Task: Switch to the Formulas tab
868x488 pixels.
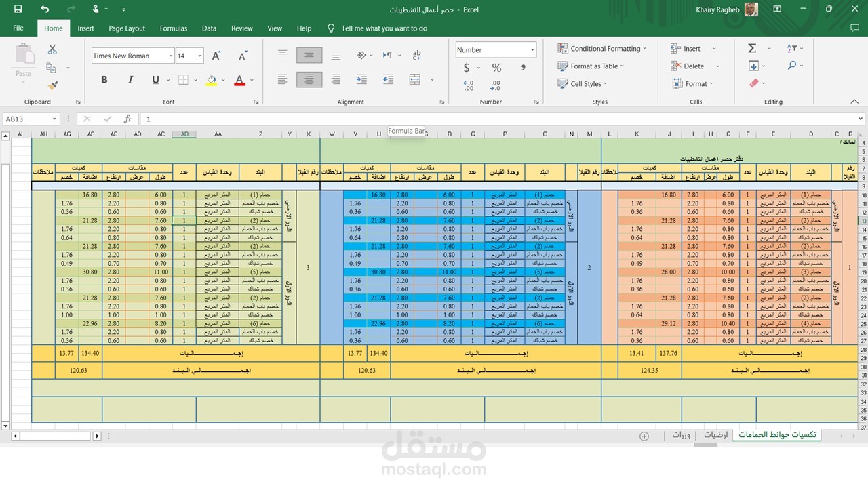Action: coord(174,28)
